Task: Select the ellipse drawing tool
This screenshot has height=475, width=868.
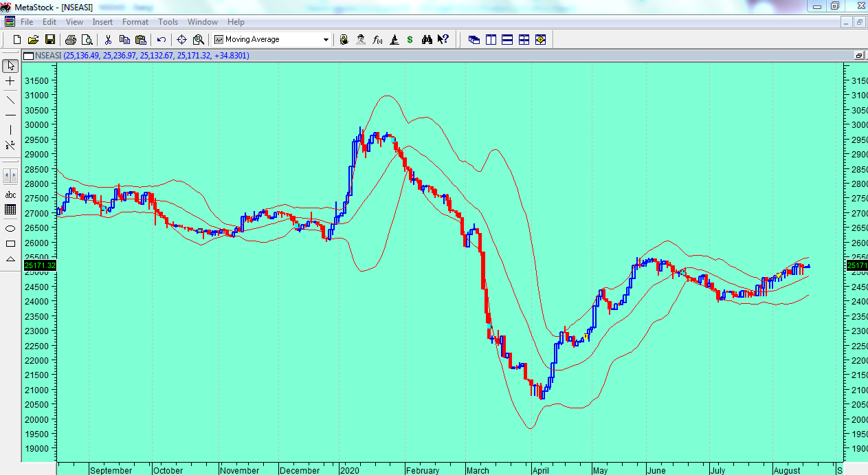Action: pyautogui.click(x=10, y=228)
